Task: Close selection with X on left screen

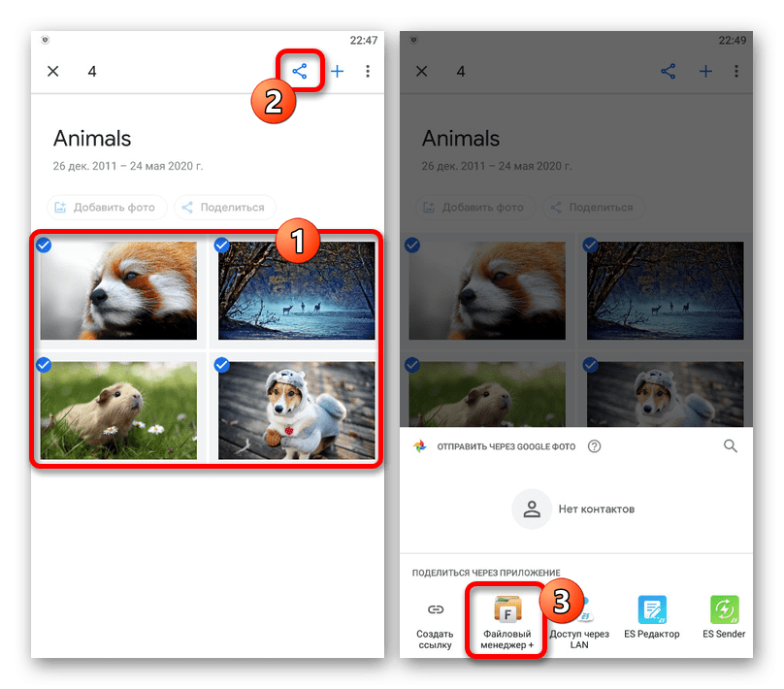Action: pyautogui.click(x=53, y=71)
